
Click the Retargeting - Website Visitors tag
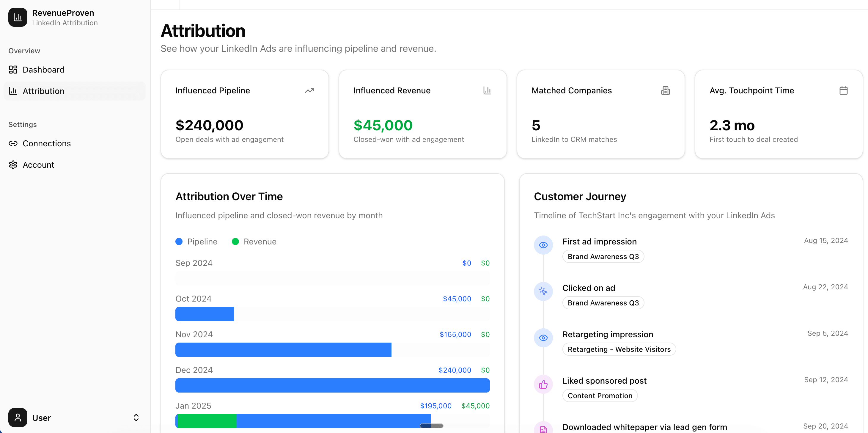[619, 349]
